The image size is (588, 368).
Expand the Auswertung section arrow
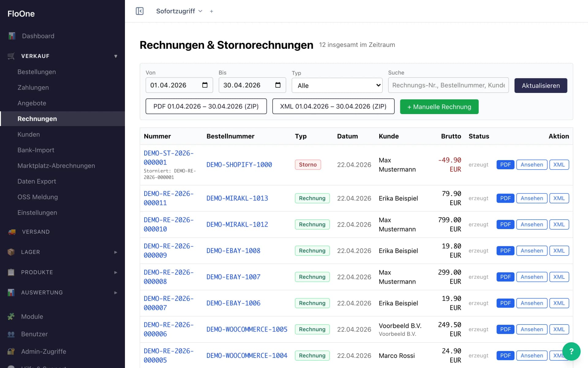[x=116, y=293]
